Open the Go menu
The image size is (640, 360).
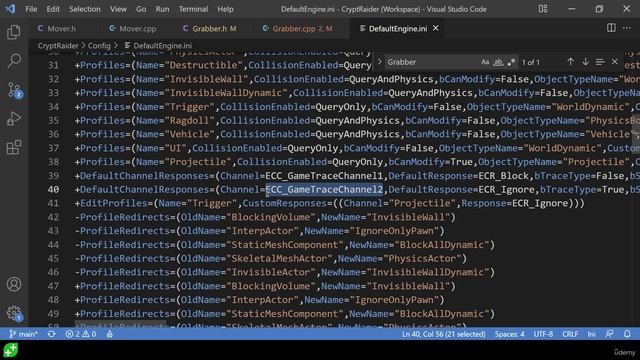coord(141,9)
